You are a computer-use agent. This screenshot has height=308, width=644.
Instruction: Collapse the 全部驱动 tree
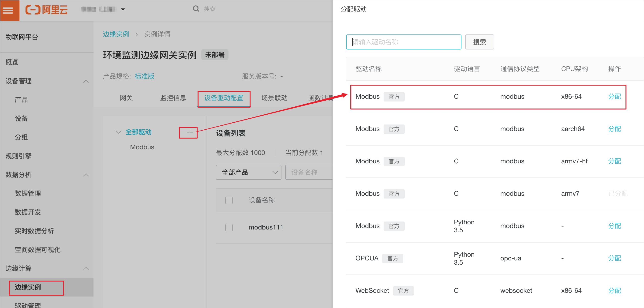[x=119, y=132]
